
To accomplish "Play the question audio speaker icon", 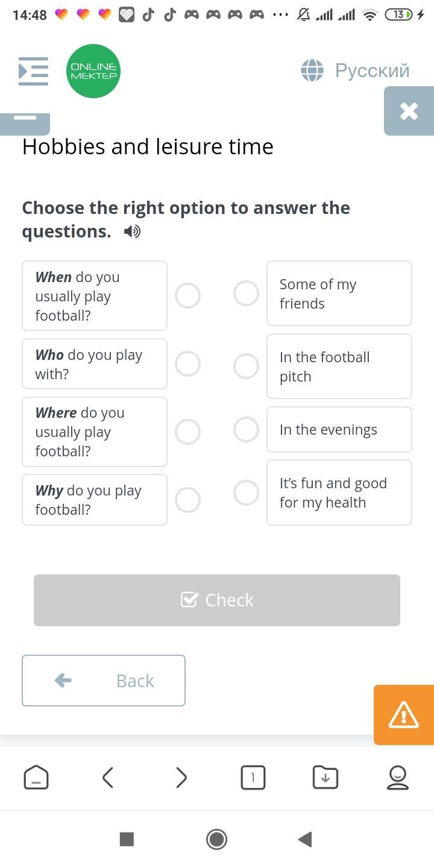I will tap(132, 231).
